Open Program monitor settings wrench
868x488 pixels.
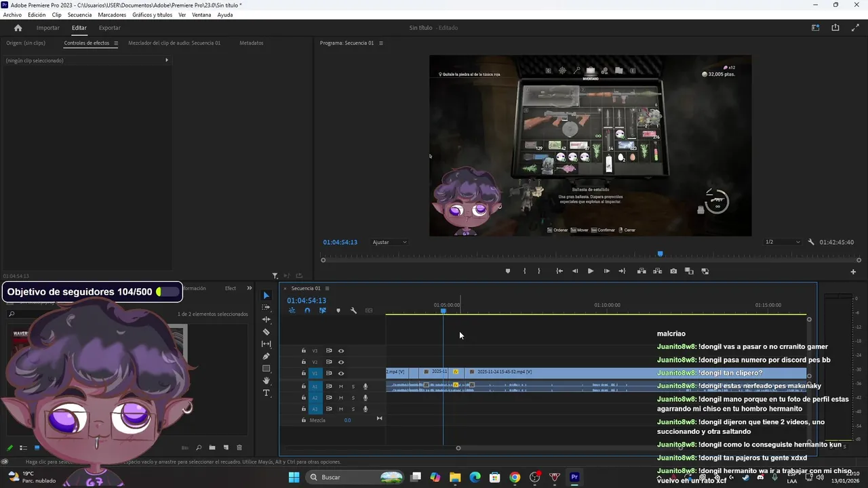(811, 242)
